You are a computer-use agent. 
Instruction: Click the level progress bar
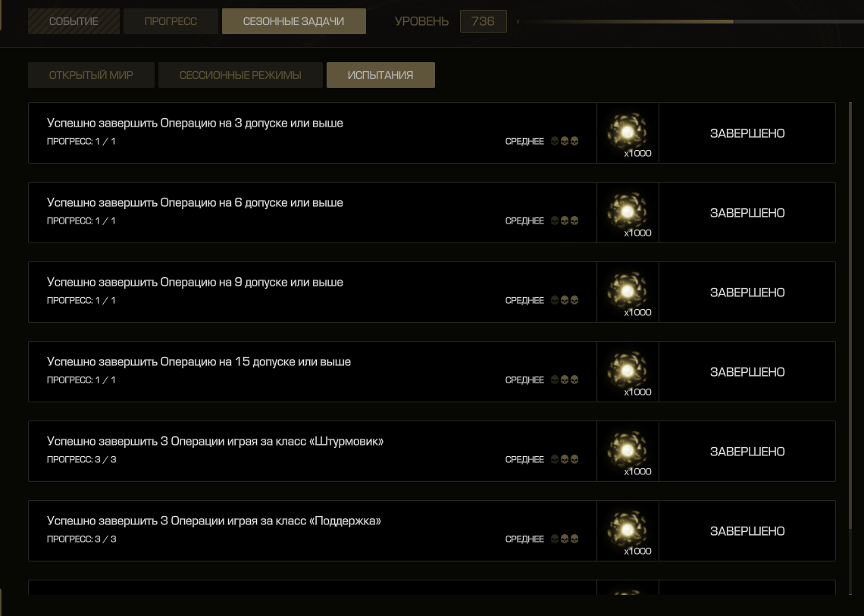(690, 21)
